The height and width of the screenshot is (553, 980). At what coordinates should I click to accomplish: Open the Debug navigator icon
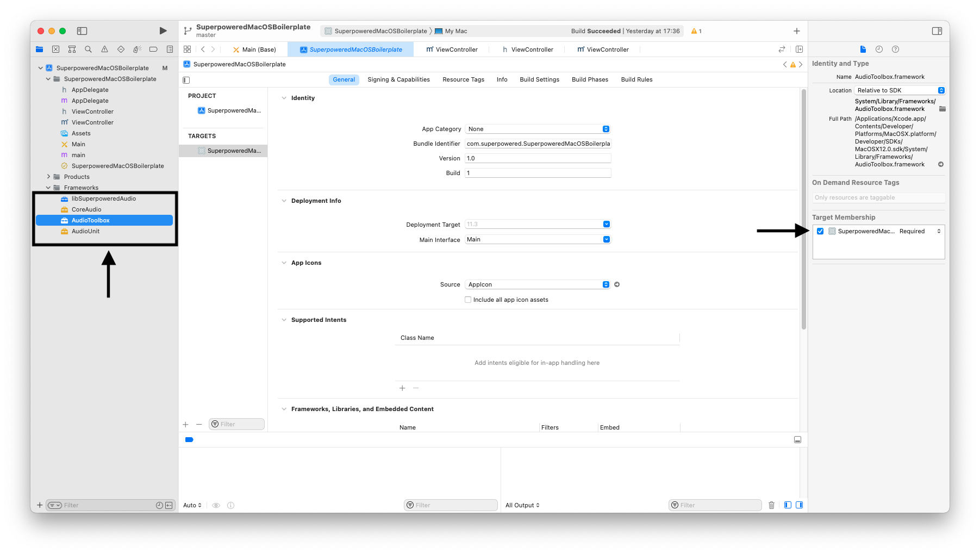click(x=137, y=49)
